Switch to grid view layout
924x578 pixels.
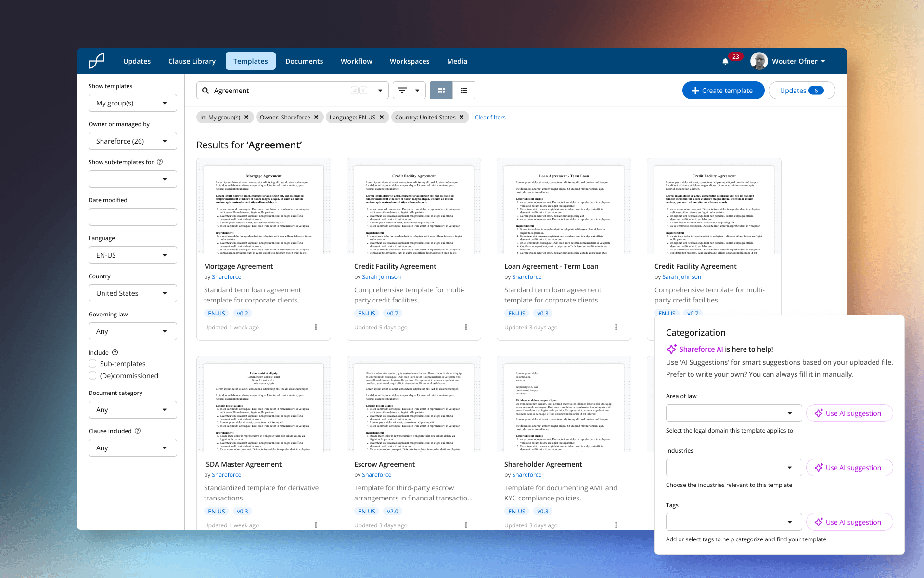[x=441, y=91]
